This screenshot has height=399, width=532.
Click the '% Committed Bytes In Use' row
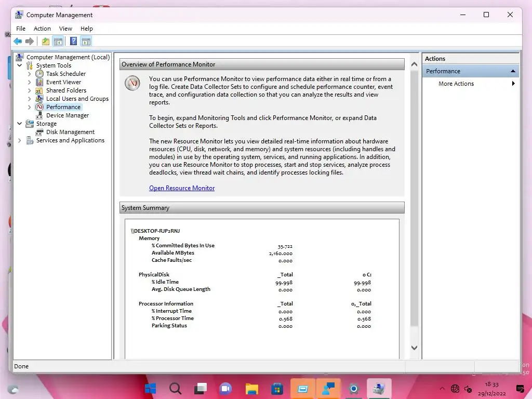point(222,246)
